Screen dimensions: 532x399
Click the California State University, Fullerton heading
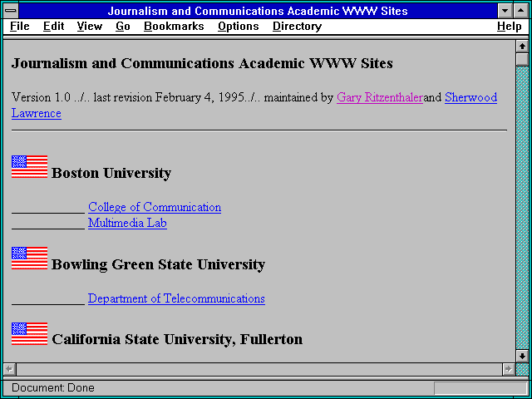point(177,339)
